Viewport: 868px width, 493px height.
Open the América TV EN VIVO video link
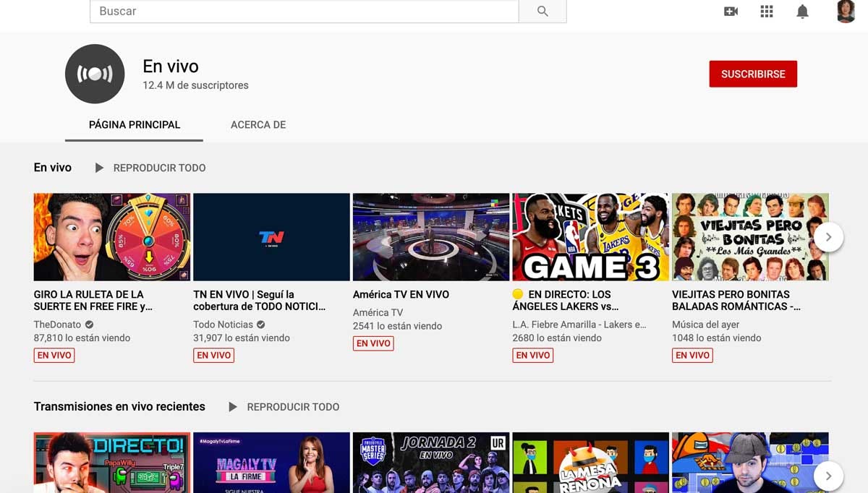401,294
